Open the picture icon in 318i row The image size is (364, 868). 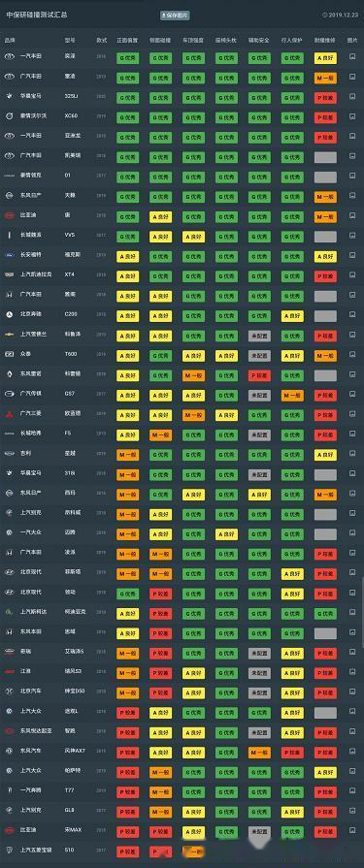352,473
